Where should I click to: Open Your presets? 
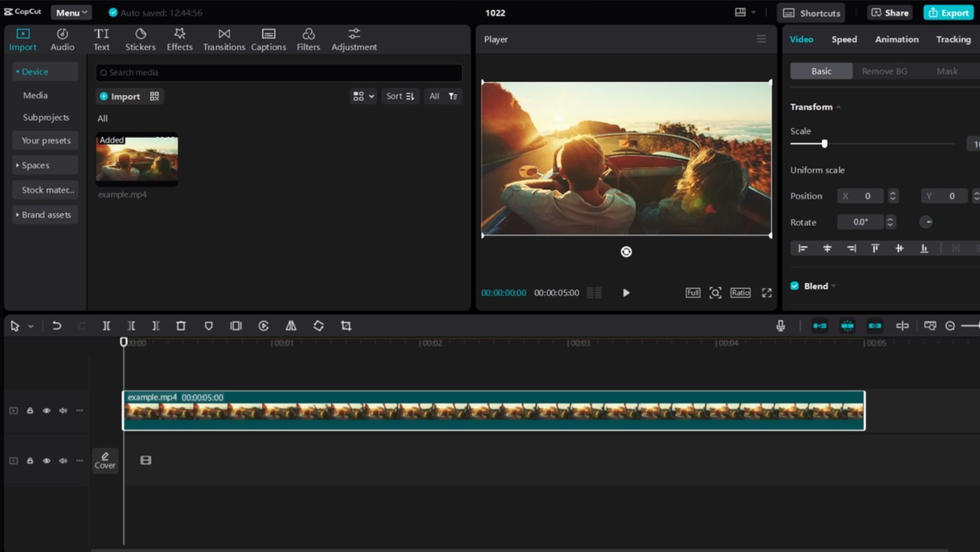[46, 140]
